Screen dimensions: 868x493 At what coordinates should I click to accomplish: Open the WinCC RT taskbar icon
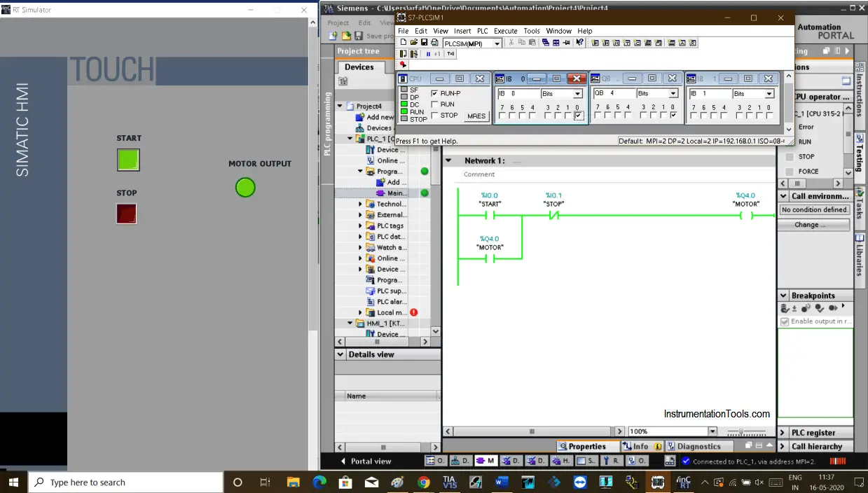point(683,482)
